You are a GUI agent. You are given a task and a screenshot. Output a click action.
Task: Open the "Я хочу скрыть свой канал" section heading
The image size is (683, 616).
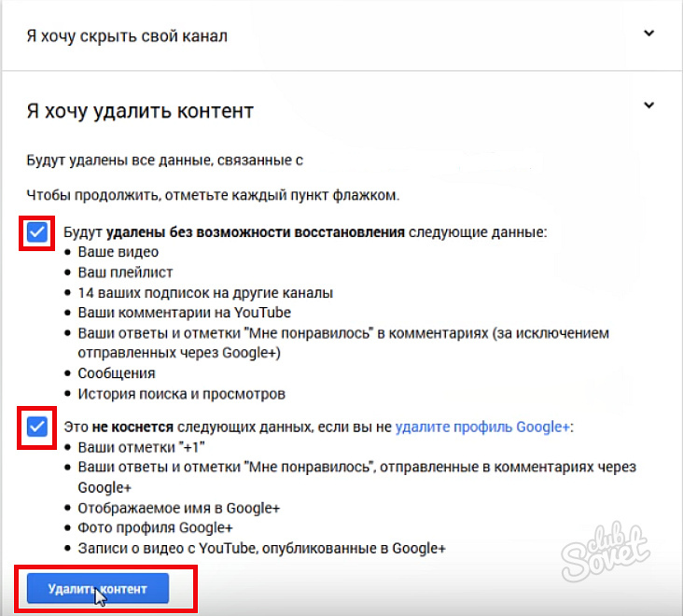tap(127, 36)
